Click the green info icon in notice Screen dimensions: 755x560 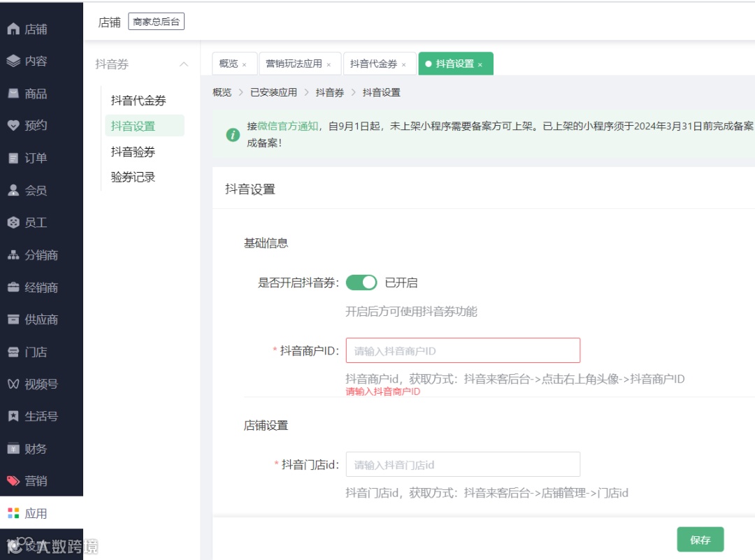233,135
